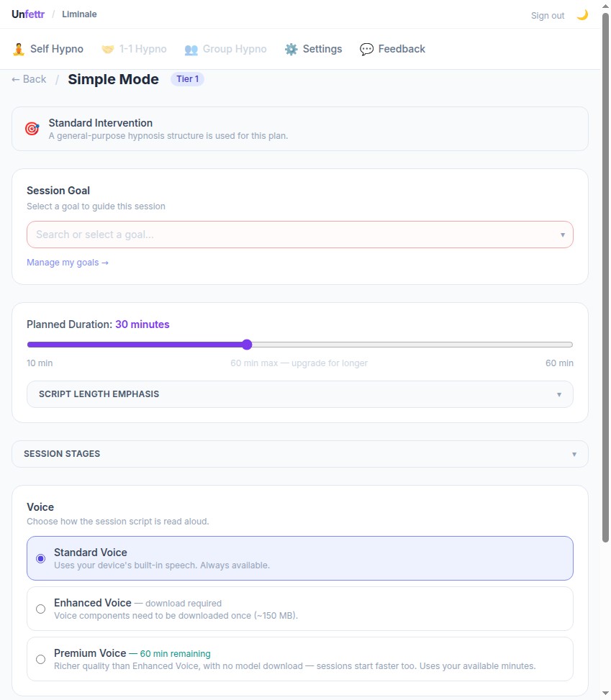Open Manage my goals link

tap(68, 263)
